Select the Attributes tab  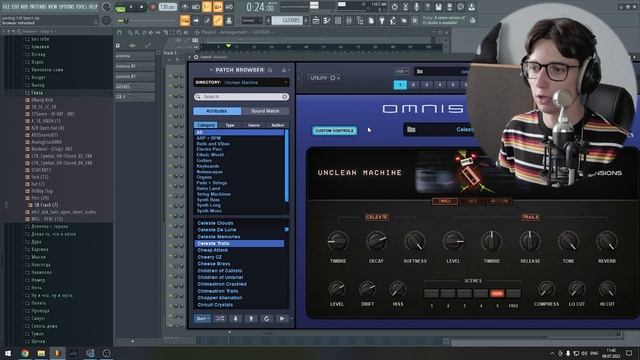[217, 111]
